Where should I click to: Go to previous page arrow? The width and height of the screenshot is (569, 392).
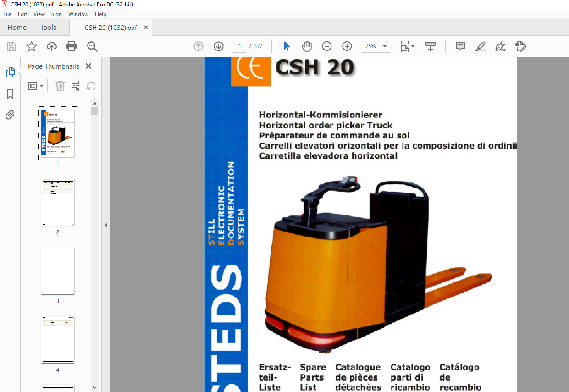tap(199, 46)
